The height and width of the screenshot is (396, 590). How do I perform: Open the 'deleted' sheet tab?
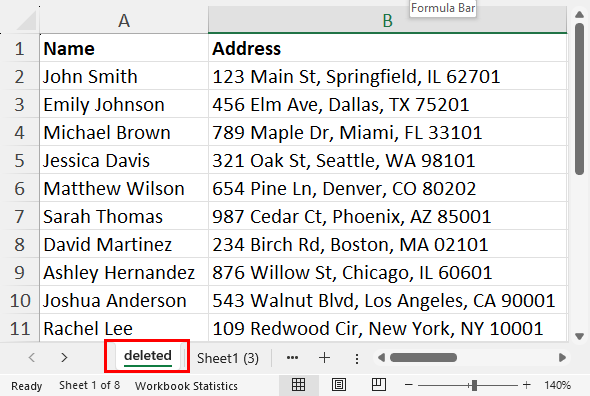point(148,356)
